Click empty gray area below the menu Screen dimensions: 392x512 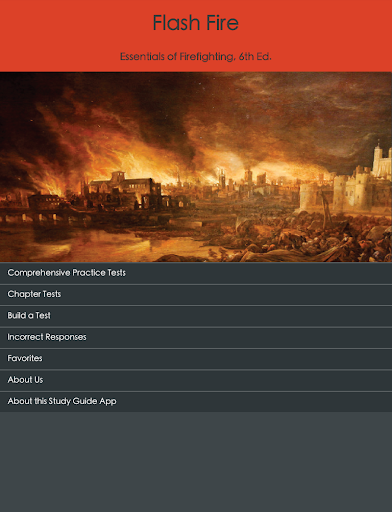196,462
